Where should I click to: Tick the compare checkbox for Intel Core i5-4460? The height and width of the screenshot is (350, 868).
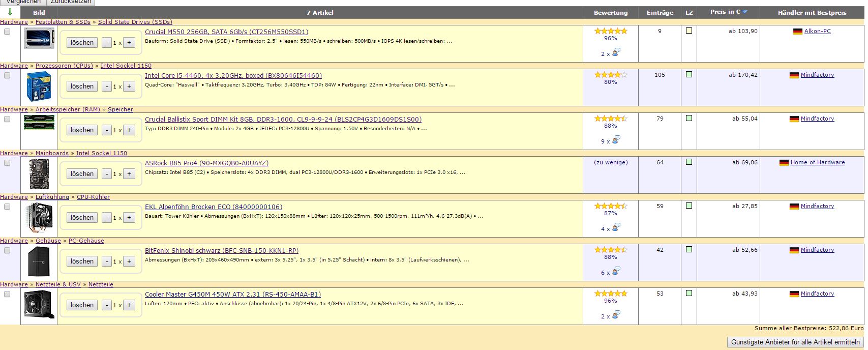click(x=7, y=75)
